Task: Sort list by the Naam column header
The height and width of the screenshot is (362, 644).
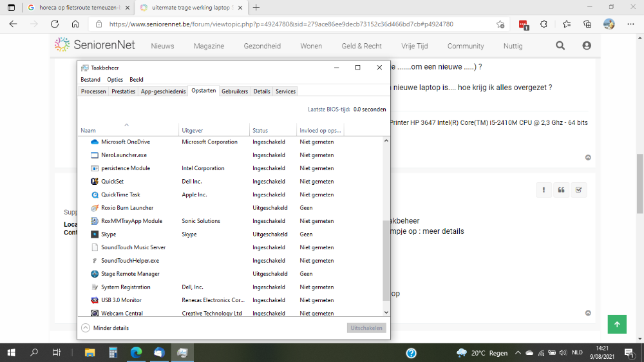Action: (x=88, y=131)
